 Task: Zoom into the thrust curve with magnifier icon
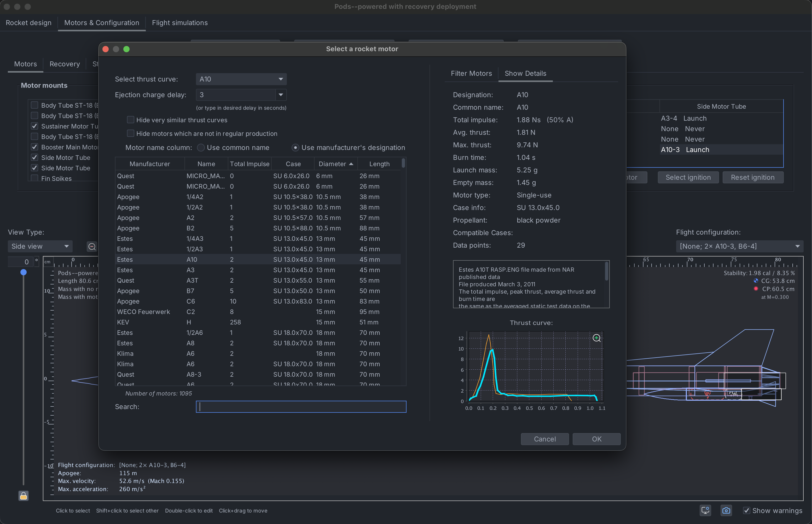[x=596, y=338]
